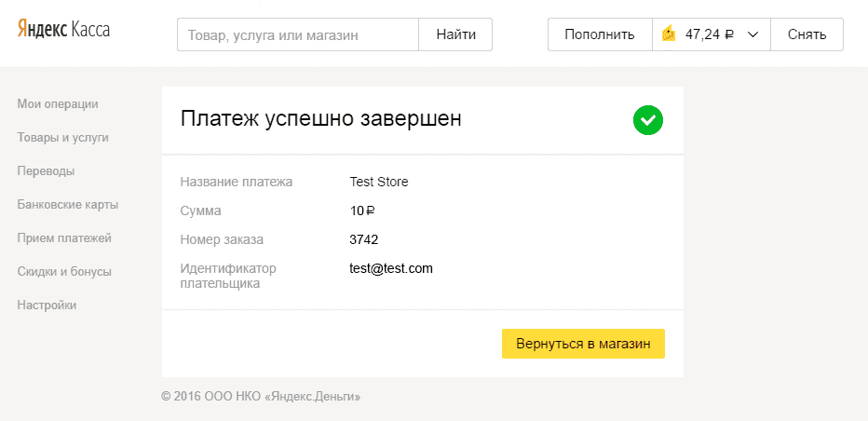Click the payer email test@test.com
This screenshot has width=868, height=421.
391,268
